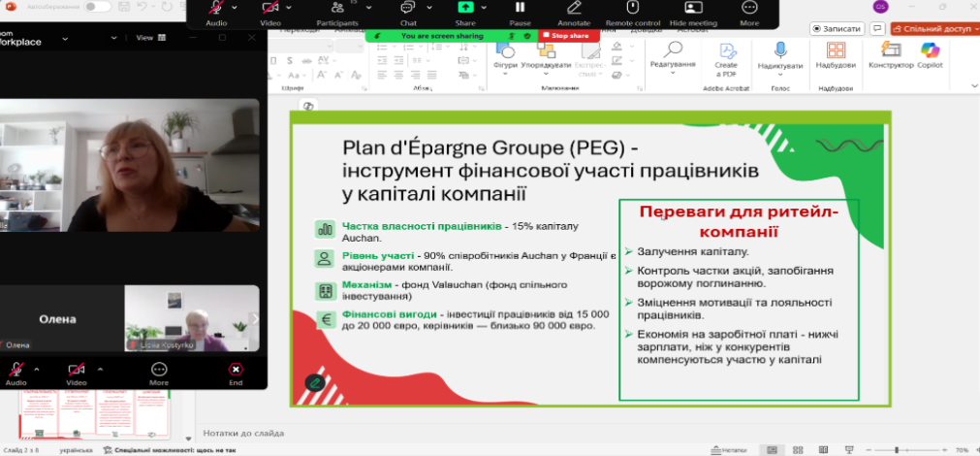Collapse the ribbon with the chevron
Image resolution: width=980 pixels, height=456 pixels.
coord(974,85)
